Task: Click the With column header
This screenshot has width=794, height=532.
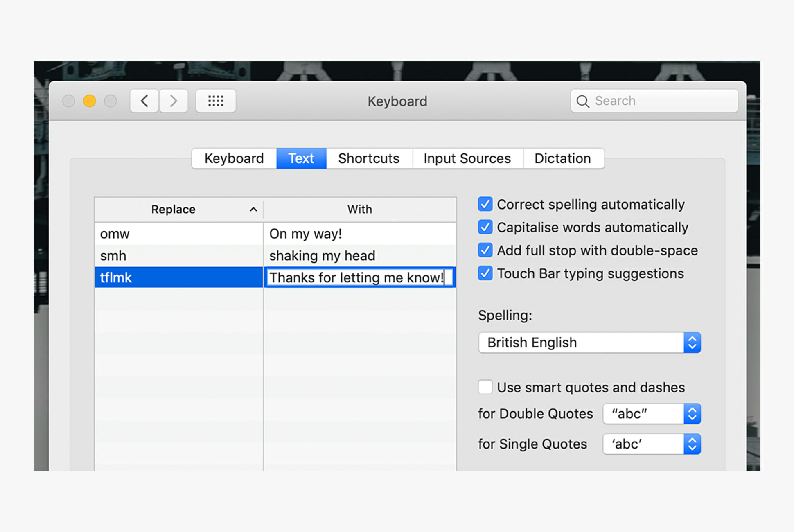Action: [359, 210]
